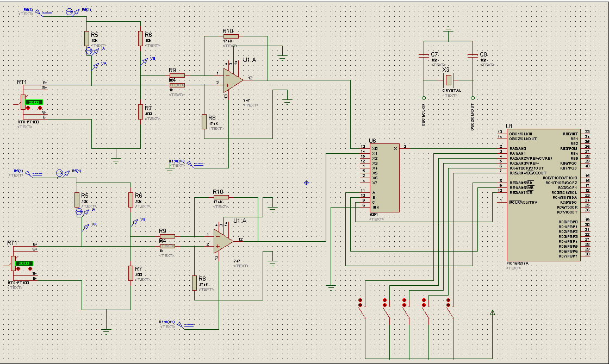609x364 pixels.
Task: Click PIC pin number 40
Action: pos(588,166)
